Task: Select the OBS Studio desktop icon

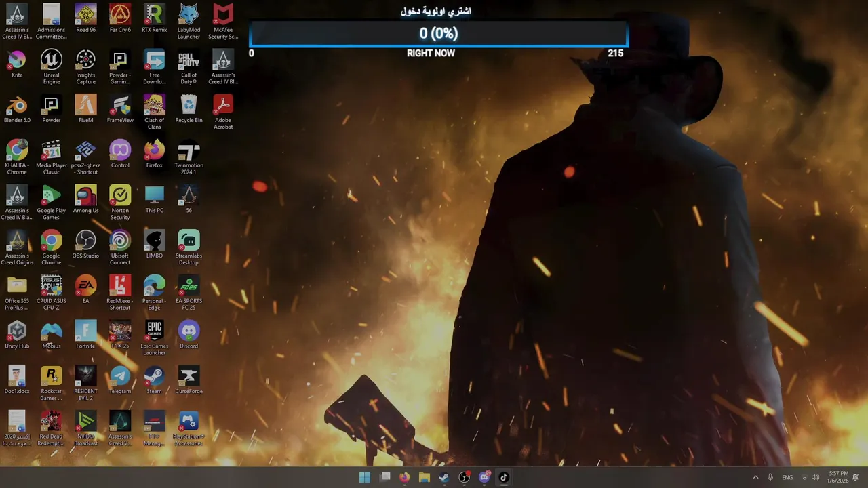Action: pos(85,245)
